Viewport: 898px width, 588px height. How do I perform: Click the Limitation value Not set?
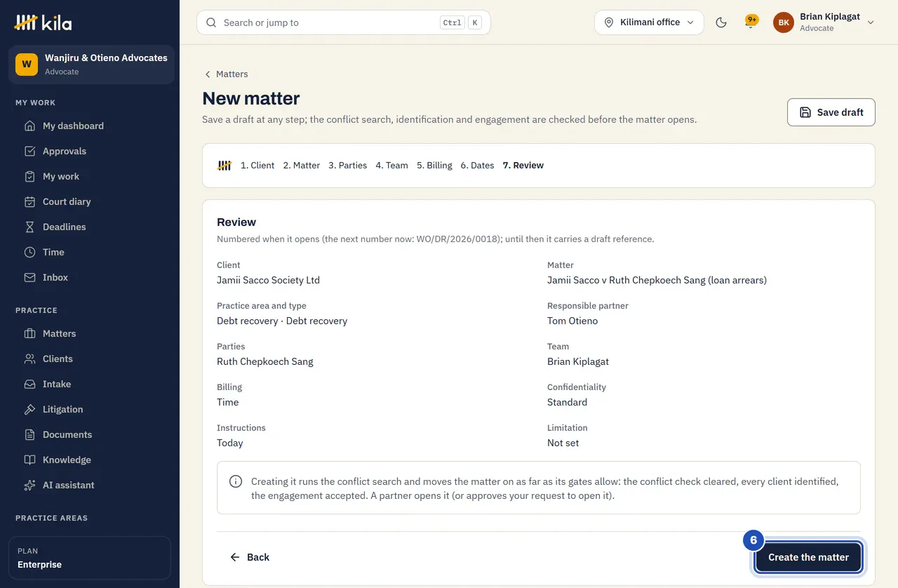(563, 443)
